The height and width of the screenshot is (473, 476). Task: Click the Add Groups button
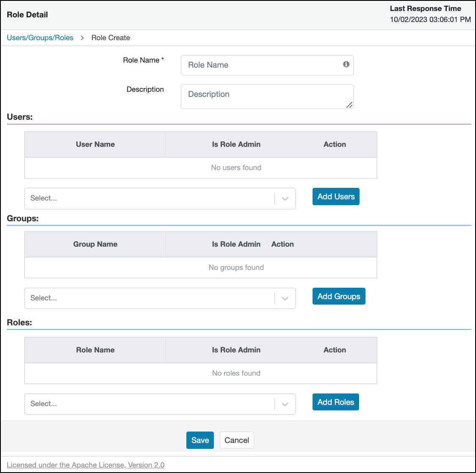pyautogui.click(x=339, y=296)
